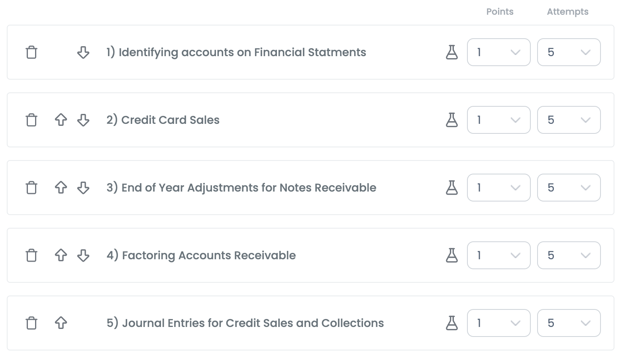Move Identifying accounts question down
Image resolution: width=624 pixels, height=364 pixels.
click(x=83, y=52)
